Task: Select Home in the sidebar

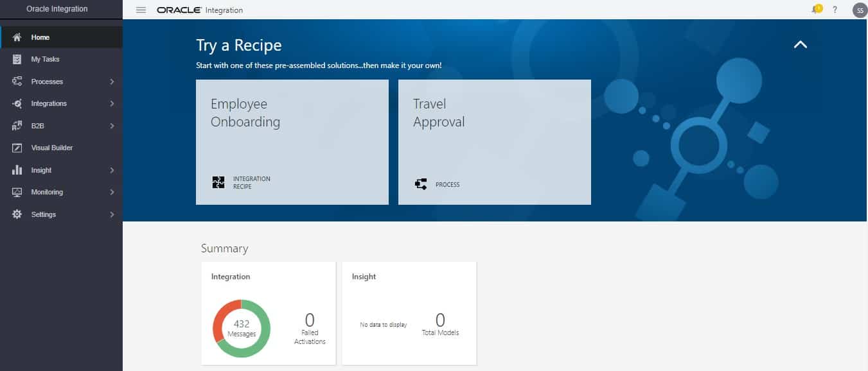Action: point(40,37)
